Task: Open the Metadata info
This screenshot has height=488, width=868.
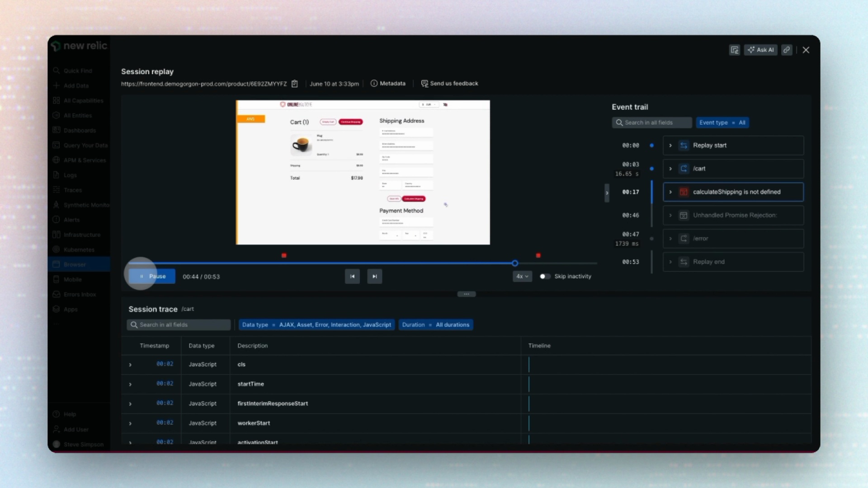Action: (388, 84)
